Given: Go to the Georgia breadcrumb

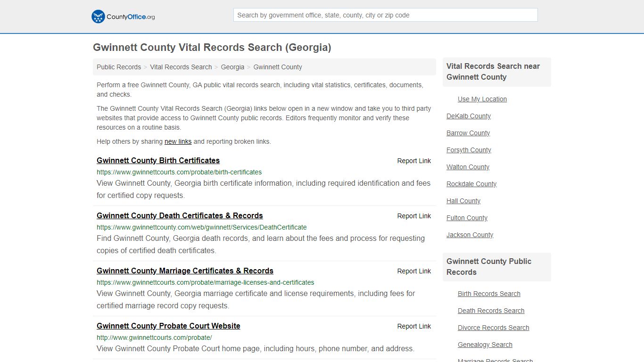Looking at the screenshot, I should (232, 67).
